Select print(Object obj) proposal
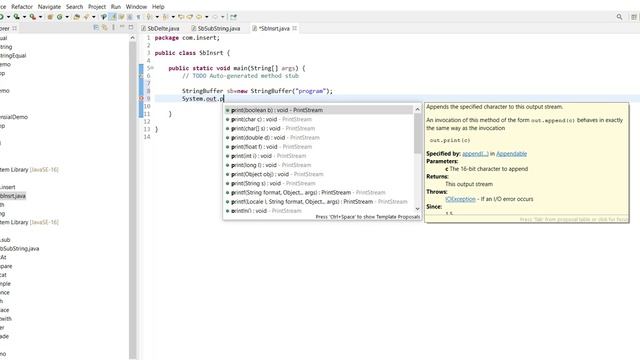Image resolution: width=640 pixels, height=360 pixels. tap(319, 174)
